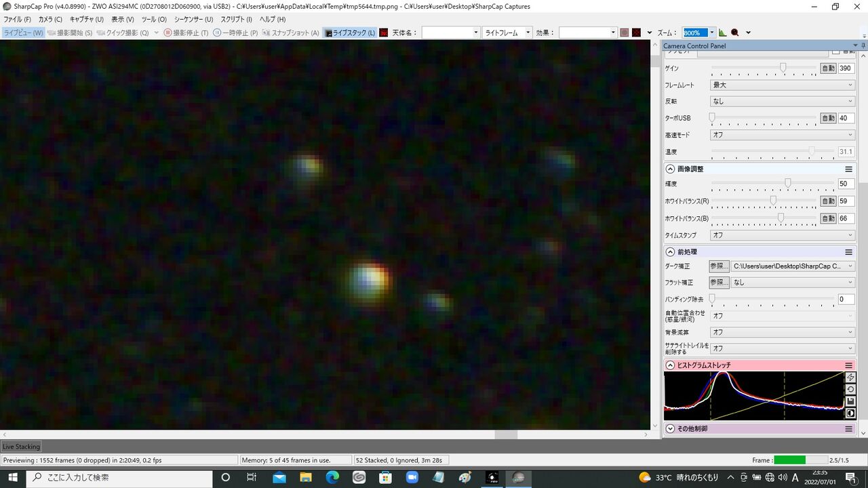This screenshot has height=488, width=868.
Task: Click the ゲイン slider handle
Action: click(783, 68)
